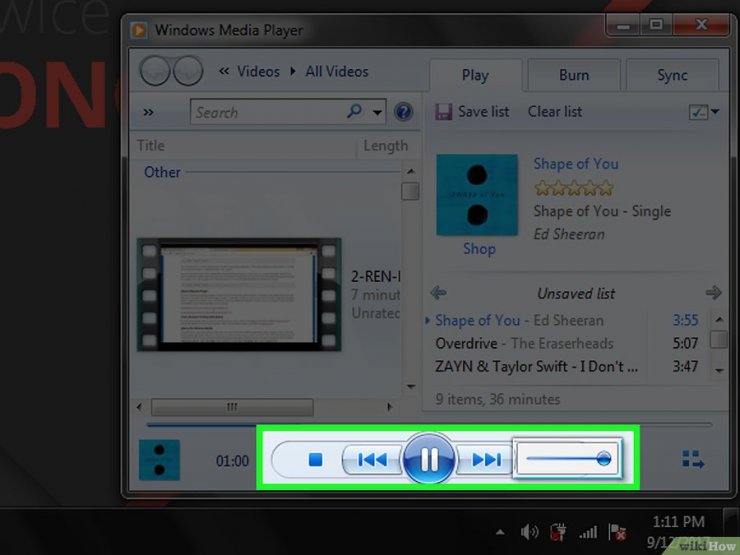Switch to the Burn tab
The height and width of the screenshot is (555, 740).
point(574,75)
